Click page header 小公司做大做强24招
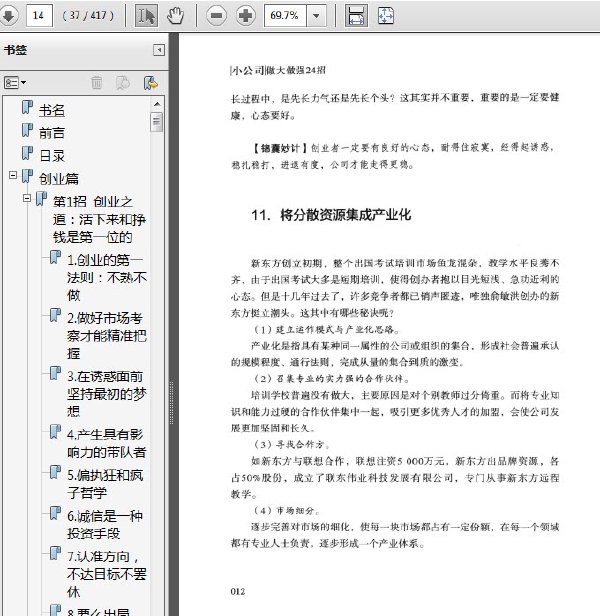 [278, 70]
